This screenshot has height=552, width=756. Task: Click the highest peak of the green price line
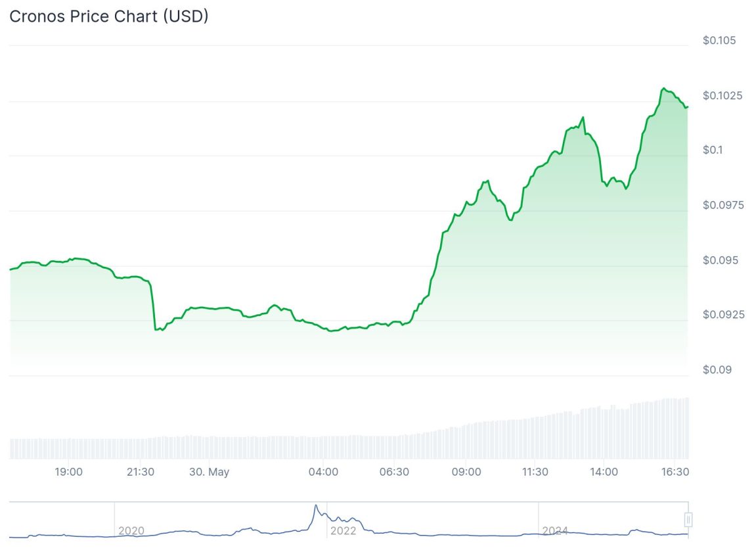(x=663, y=88)
